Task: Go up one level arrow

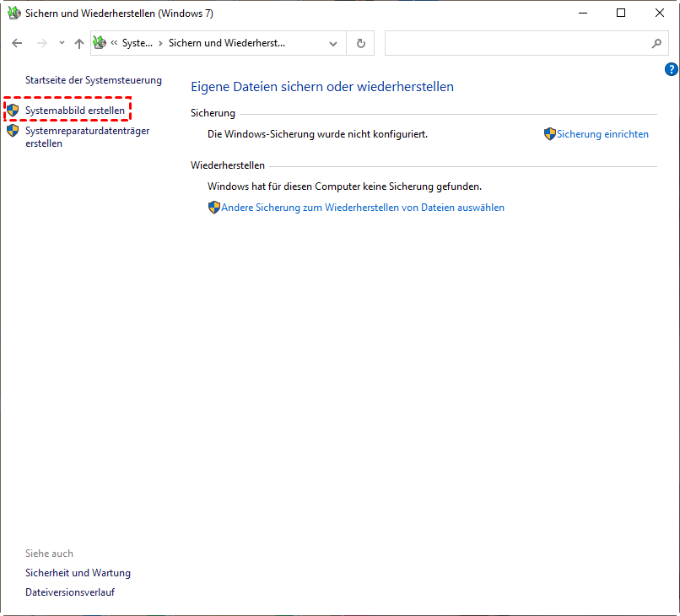Action: click(x=79, y=43)
